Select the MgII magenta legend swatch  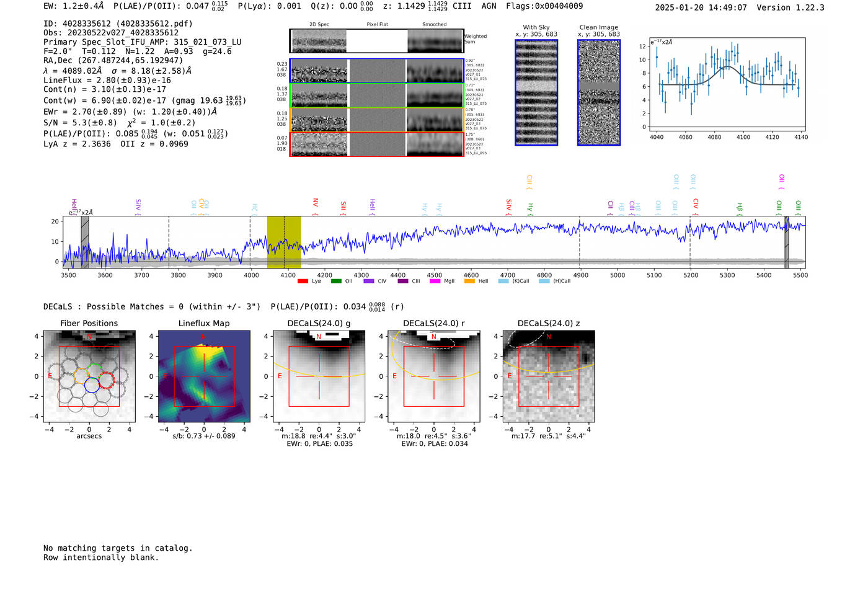435,281
